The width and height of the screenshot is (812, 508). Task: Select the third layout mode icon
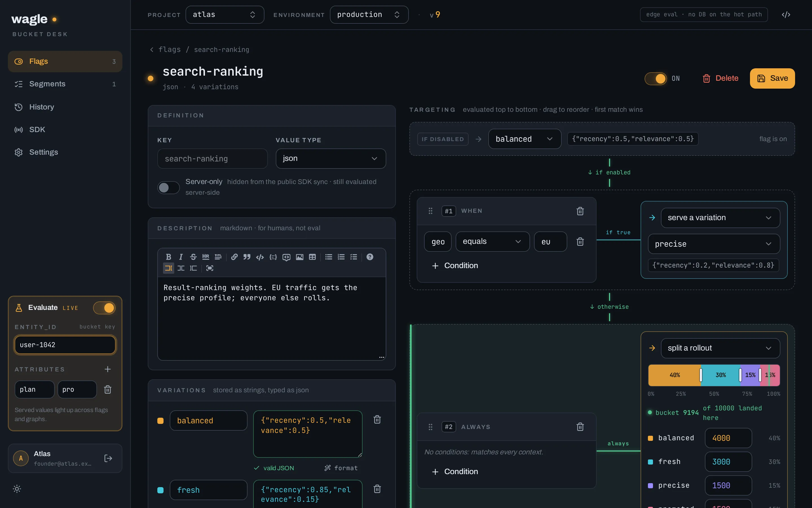(193, 268)
